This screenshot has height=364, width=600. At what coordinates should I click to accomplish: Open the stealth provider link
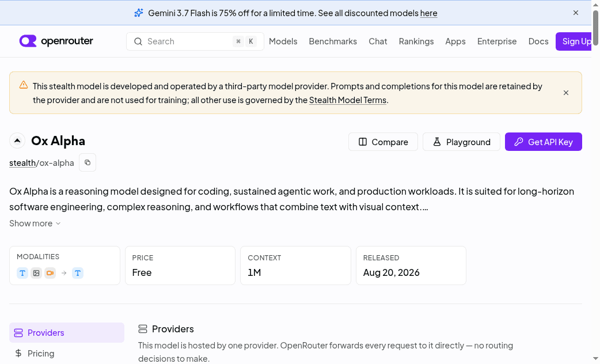tap(22, 163)
